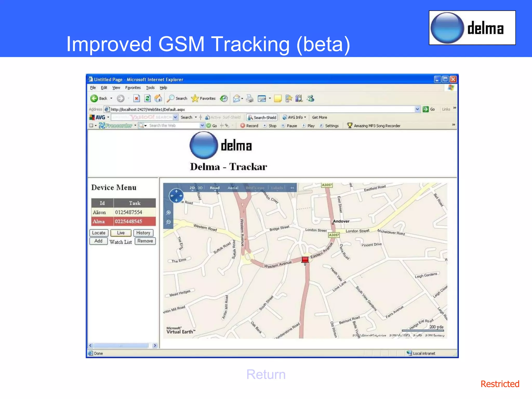Click Play in the Freecorder toolbar
532x399 pixels.
point(308,126)
